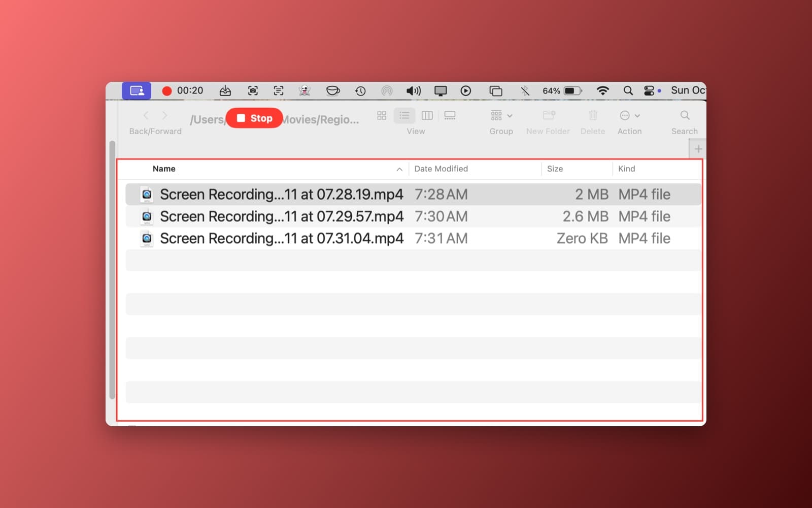The height and width of the screenshot is (508, 812).
Task: Open the Time Machine menu bar icon
Action: pos(360,91)
